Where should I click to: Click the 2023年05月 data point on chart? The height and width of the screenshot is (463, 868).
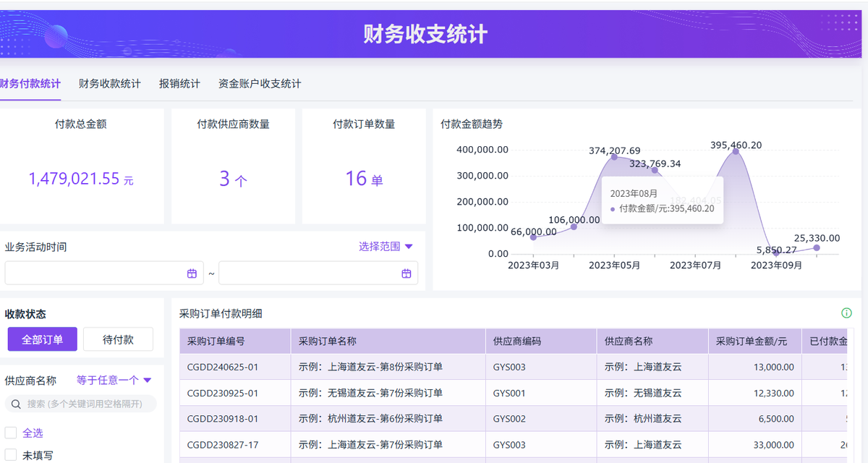pyautogui.click(x=614, y=157)
